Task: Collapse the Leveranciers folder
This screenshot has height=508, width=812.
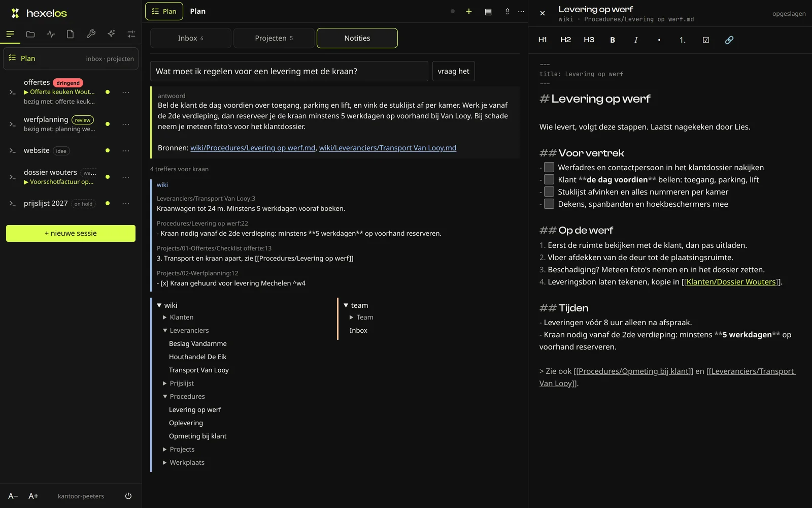Action: click(x=165, y=330)
